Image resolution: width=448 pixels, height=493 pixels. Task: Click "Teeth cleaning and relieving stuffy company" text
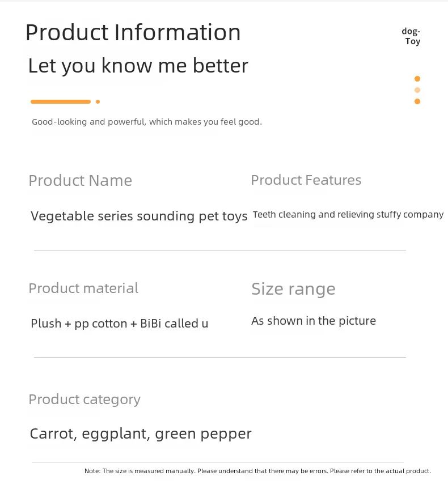[x=348, y=215]
